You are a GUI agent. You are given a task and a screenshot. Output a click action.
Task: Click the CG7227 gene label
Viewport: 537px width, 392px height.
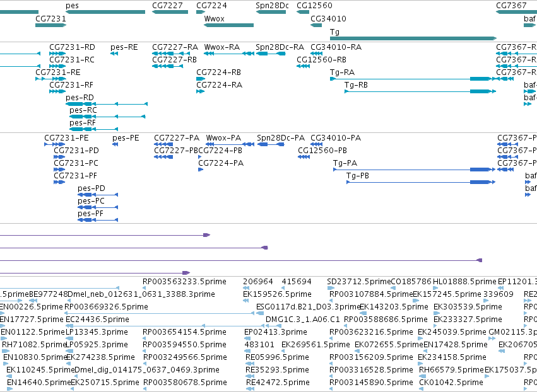167,6
